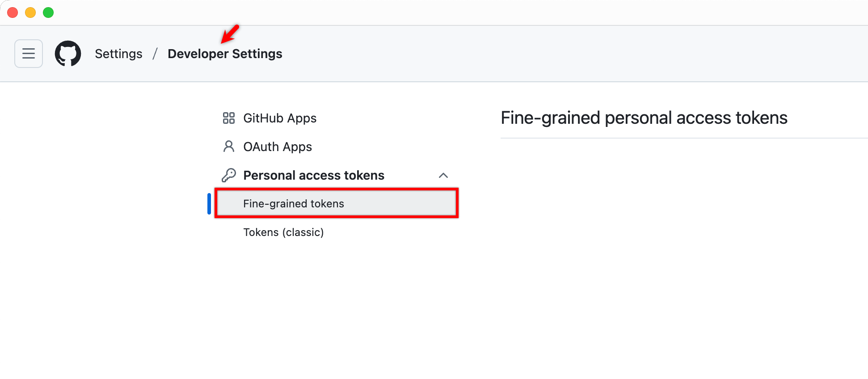Click the chevron beside Personal access tokens
This screenshot has width=868, height=379.
(443, 175)
